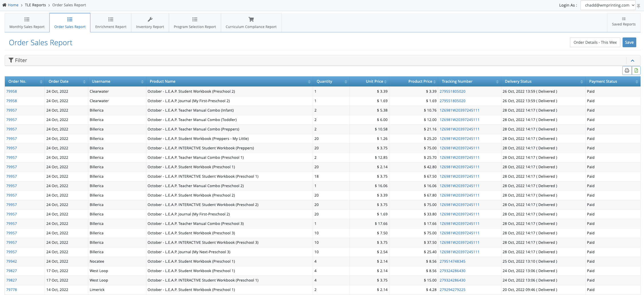This screenshot has width=644, height=295.
Task: Open Curriculum Compliance Report tab
Action: click(251, 23)
